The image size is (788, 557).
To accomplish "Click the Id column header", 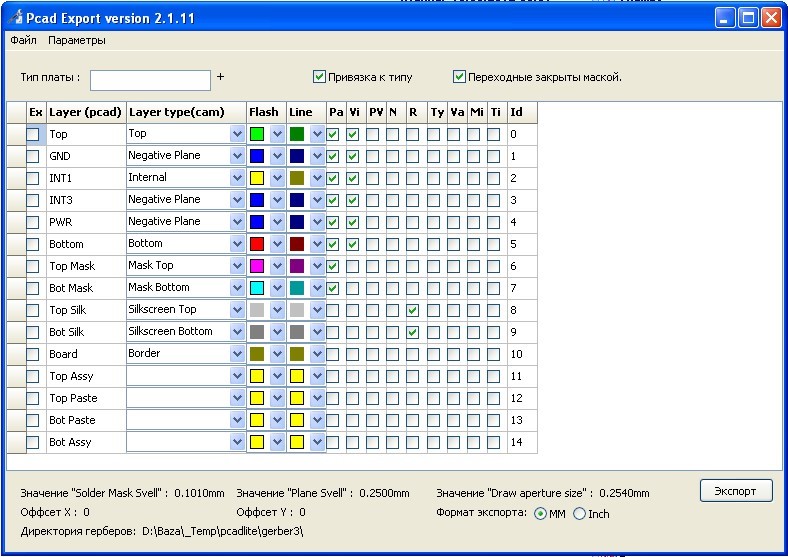I will tap(522, 112).
